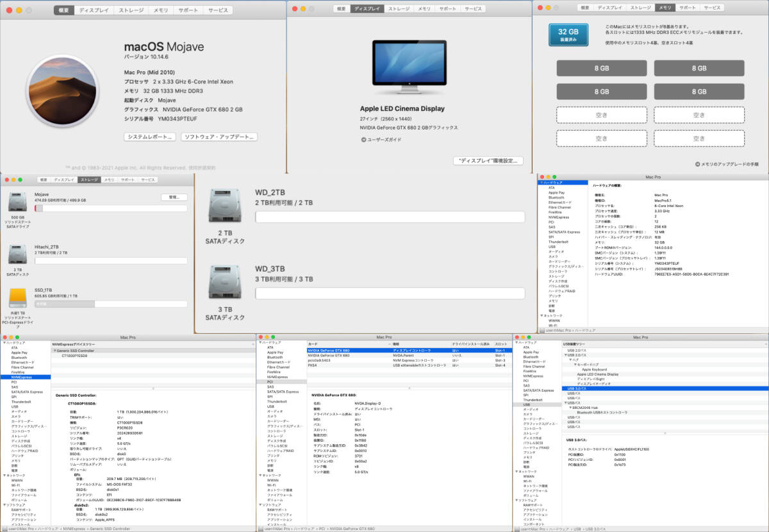
Task: Select ファイアウォール in the NVMExpress window sidebar
Action: [x=24, y=494]
